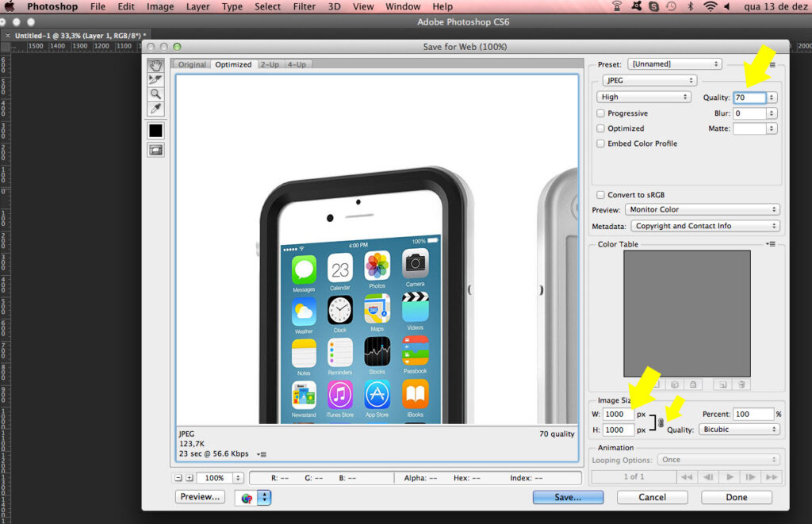This screenshot has height=524, width=812.
Task: Open the Quality value stepper arrows
Action: tap(772, 98)
